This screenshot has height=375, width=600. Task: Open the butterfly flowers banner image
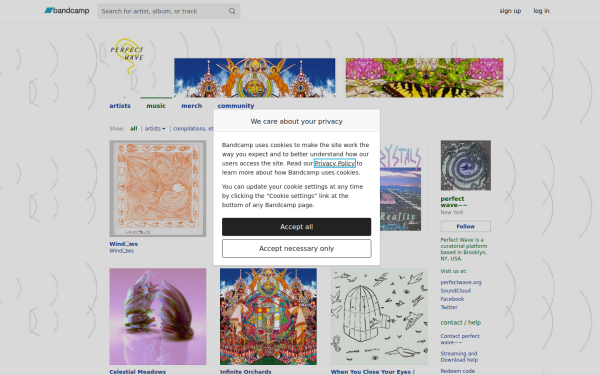424,78
